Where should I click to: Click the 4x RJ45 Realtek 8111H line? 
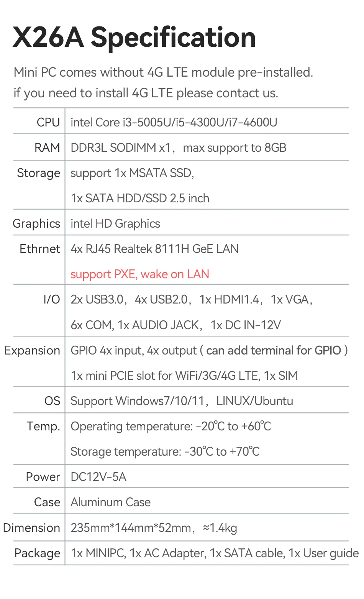154,249
